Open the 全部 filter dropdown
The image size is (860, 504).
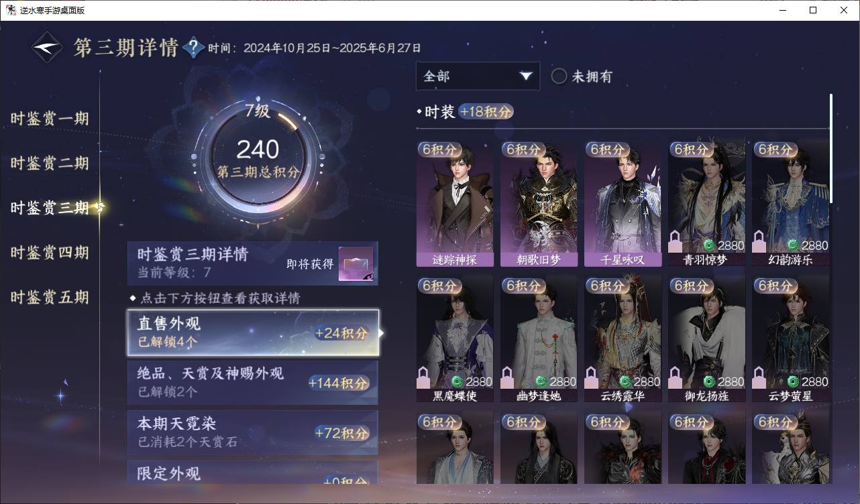pos(478,76)
